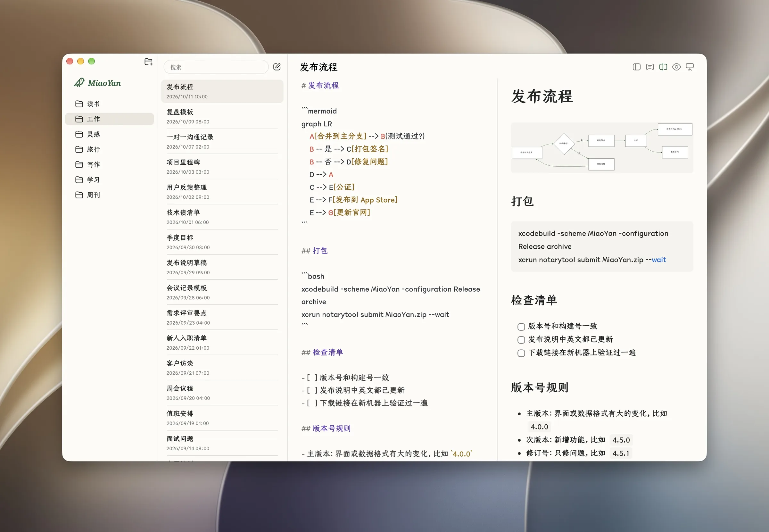Select the 客户访谈 note

point(222,368)
